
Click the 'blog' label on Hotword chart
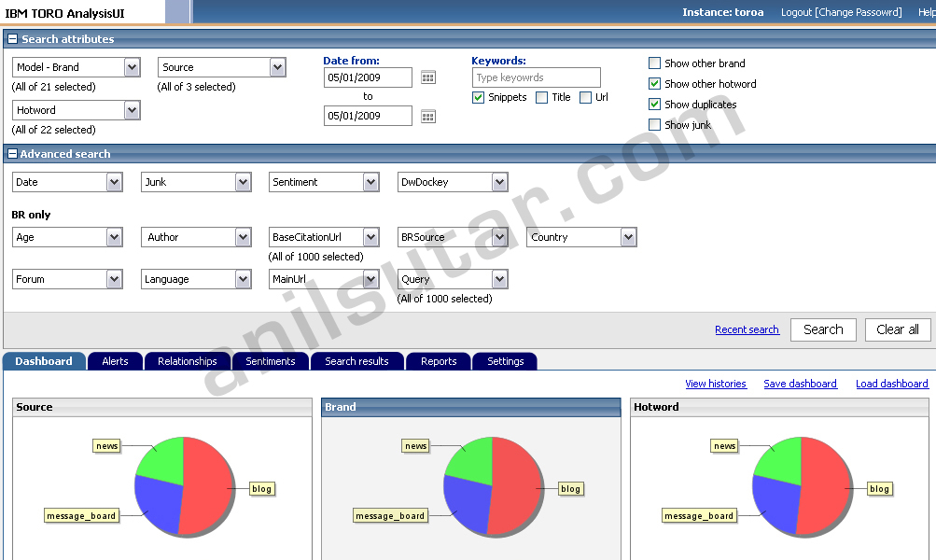click(x=879, y=489)
